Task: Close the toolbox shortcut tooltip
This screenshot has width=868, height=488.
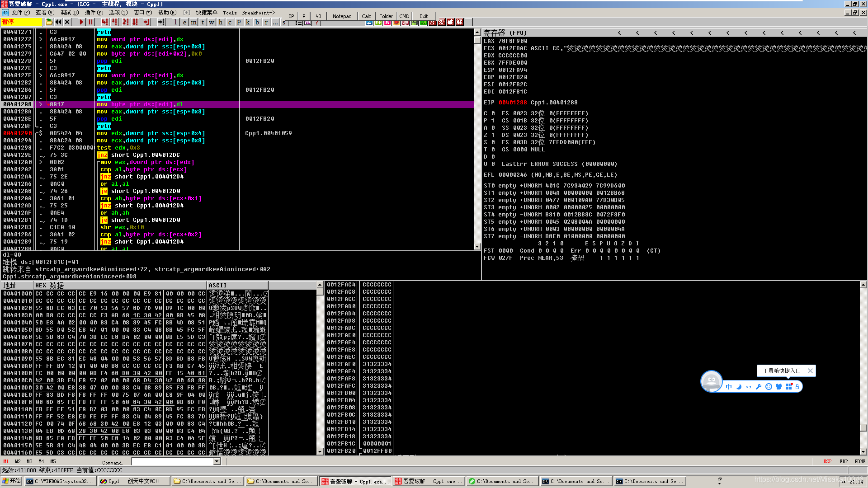Action: pos(810,371)
